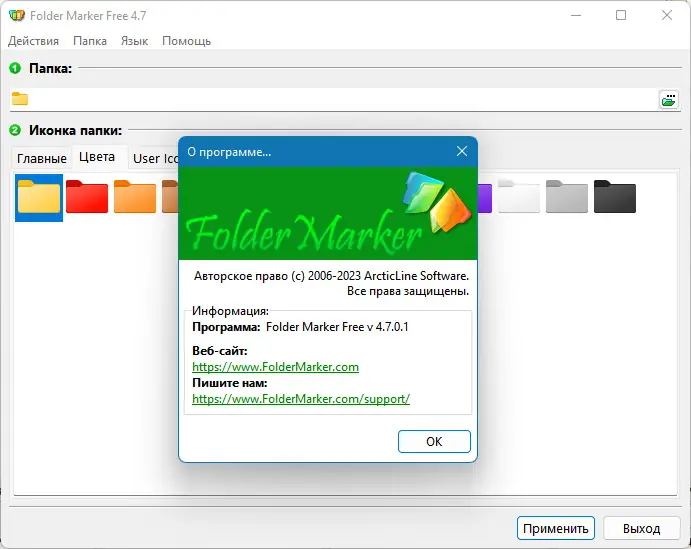
Task: Select the red folder icon
Action: point(87,197)
